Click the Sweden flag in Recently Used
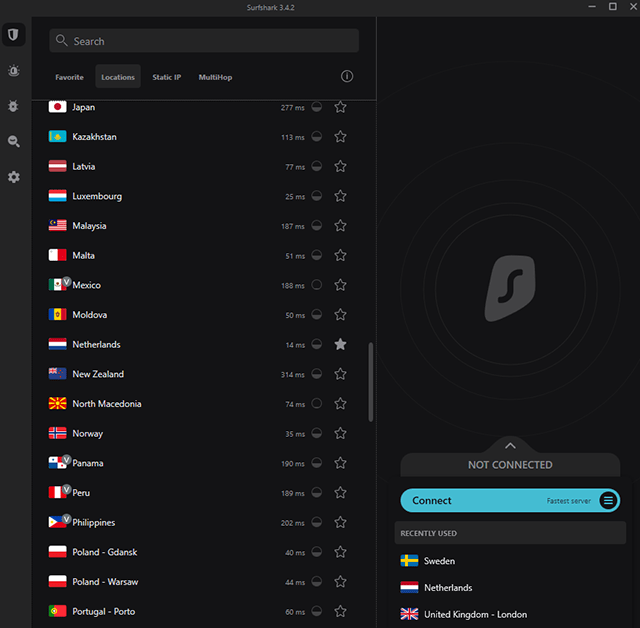 tap(409, 561)
